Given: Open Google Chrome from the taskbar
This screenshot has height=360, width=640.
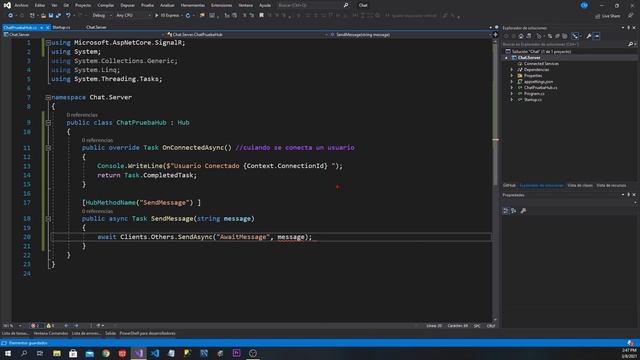Looking at the screenshot, I should 106,353.
